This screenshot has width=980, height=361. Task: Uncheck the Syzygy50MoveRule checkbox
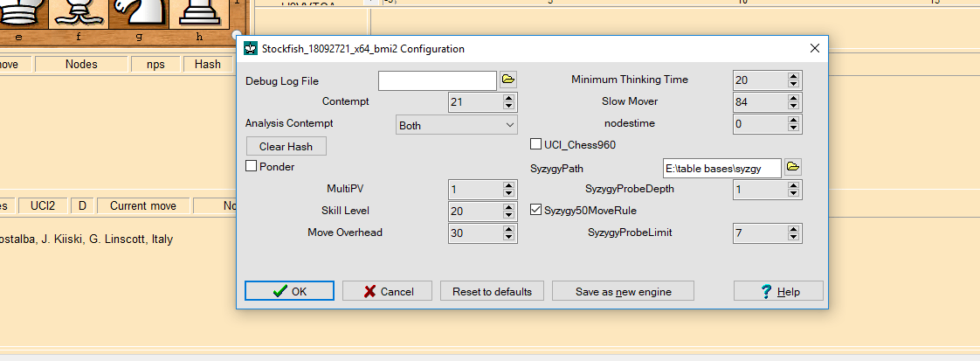point(535,210)
